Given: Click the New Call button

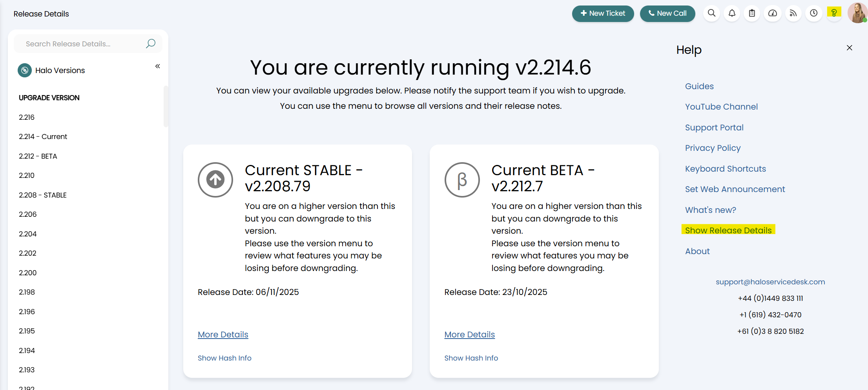Looking at the screenshot, I should coord(667,13).
